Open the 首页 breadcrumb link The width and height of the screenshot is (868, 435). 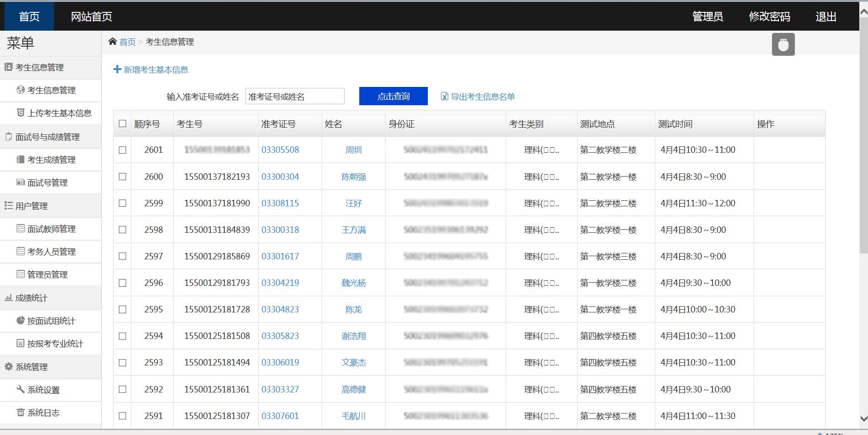pos(128,42)
